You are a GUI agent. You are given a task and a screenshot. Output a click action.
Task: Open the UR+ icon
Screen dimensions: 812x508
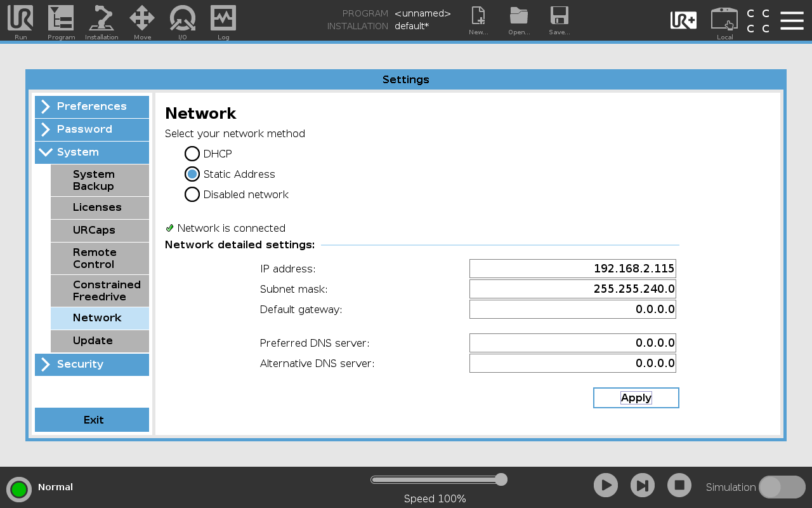683,20
